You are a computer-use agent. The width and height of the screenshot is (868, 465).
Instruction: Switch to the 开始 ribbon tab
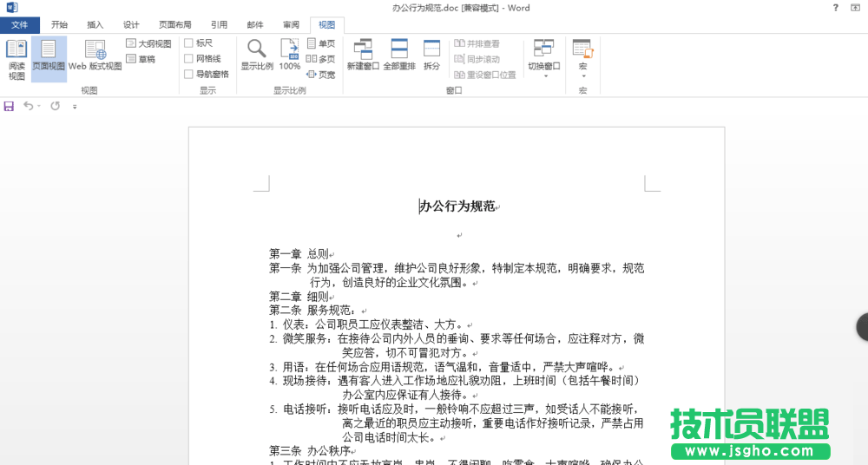tap(59, 25)
